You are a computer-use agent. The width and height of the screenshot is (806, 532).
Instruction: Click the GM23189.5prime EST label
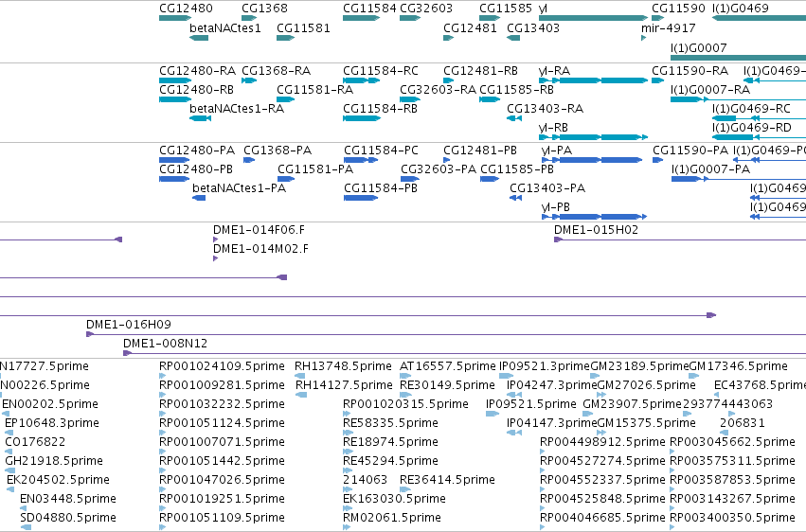[x=639, y=366]
